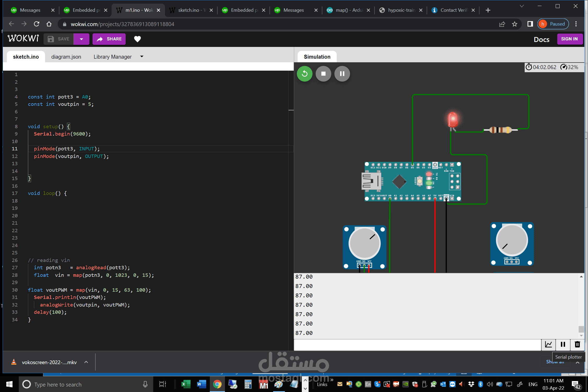
Task: Pause serial monitor auto-scroll
Action: (563, 345)
